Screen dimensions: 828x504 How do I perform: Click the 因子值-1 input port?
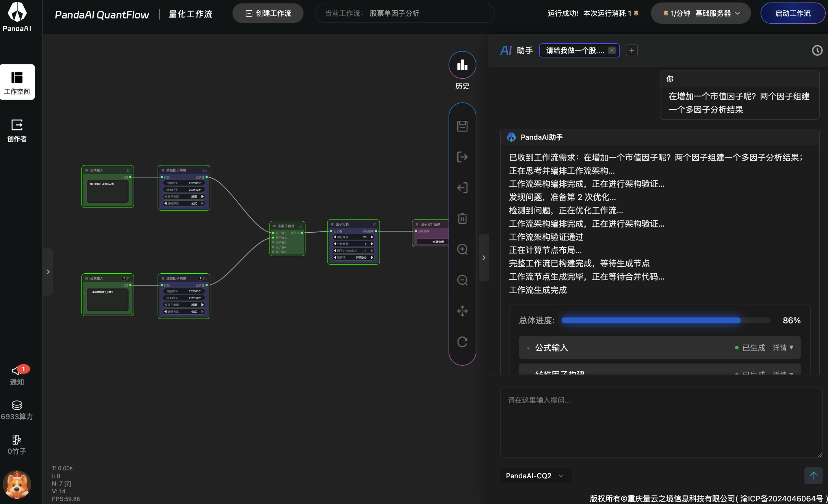tap(273, 233)
